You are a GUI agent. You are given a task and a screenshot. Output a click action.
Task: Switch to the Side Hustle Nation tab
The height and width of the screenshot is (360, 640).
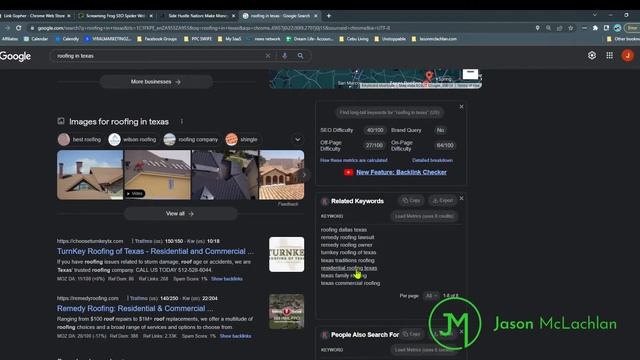(198, 16)
